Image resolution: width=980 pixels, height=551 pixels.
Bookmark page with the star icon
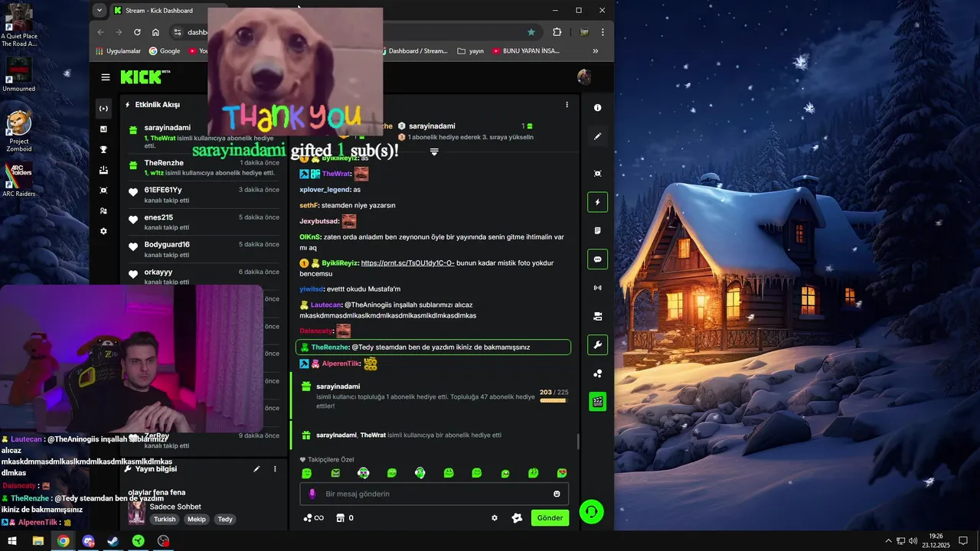pos(531,32)
